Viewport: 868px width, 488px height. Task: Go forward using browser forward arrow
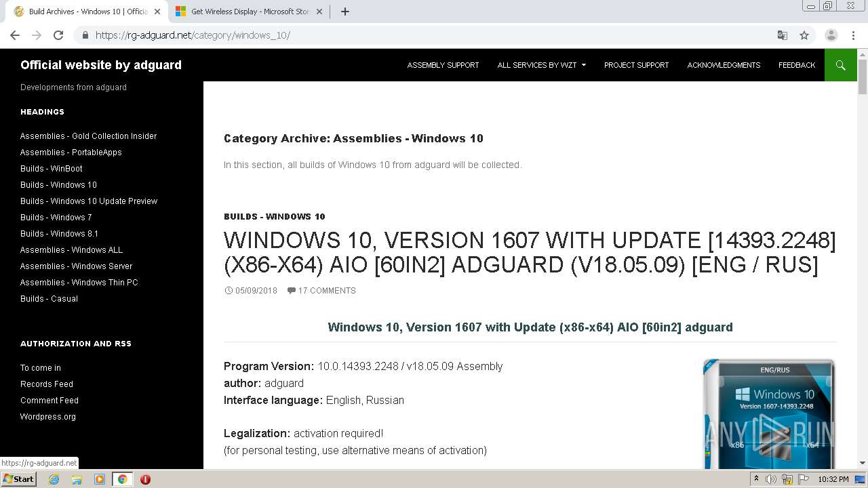[x=37, y=35]
